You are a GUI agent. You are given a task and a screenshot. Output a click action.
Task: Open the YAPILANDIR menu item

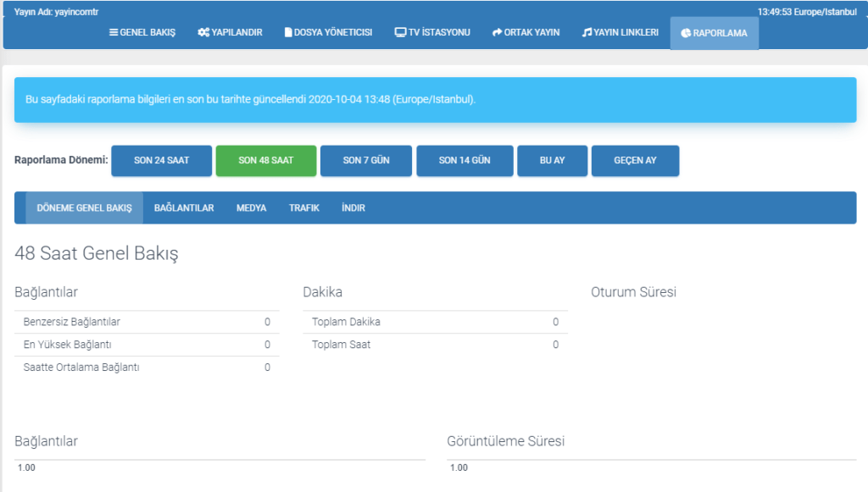[231, 33]
